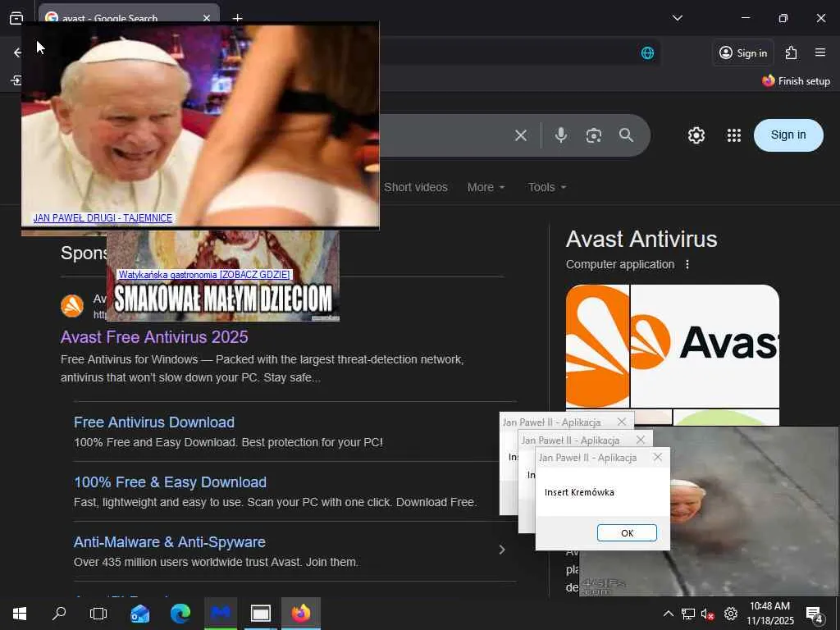Click the muted volume tray icon
840x630 pixels.
[708, 614]
